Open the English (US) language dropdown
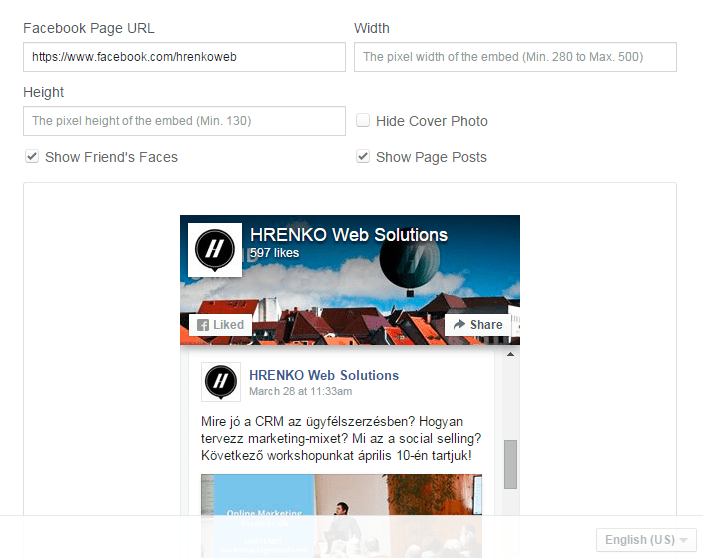The width and height of the screenshot is (703, 558). point(646,540)
